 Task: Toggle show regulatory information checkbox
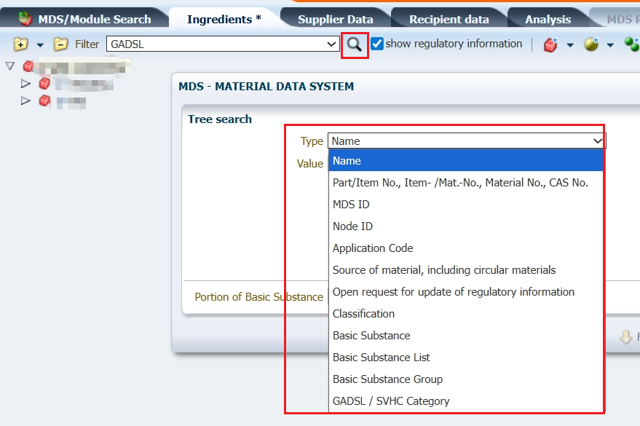coord(377,44)
